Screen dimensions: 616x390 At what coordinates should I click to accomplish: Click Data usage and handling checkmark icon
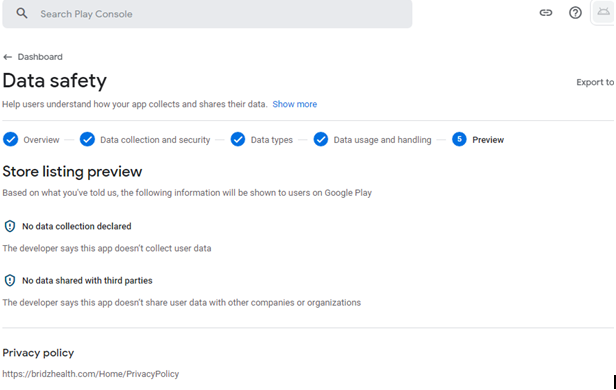pos(321,139)
